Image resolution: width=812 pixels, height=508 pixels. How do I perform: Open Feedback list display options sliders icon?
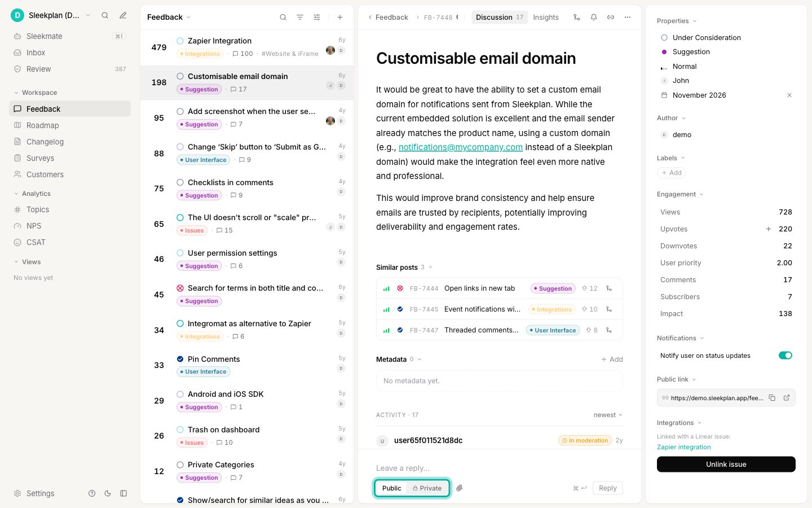pos(317,17)
